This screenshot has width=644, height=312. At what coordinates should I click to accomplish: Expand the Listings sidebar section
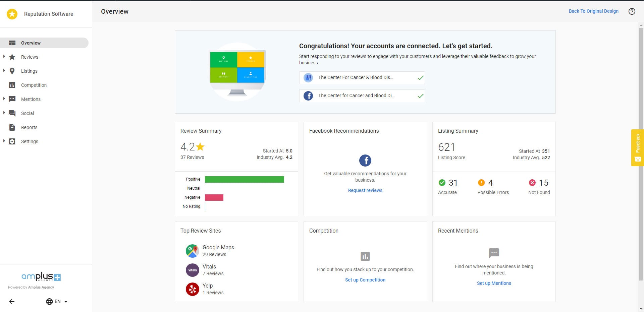tap(4, 71)
